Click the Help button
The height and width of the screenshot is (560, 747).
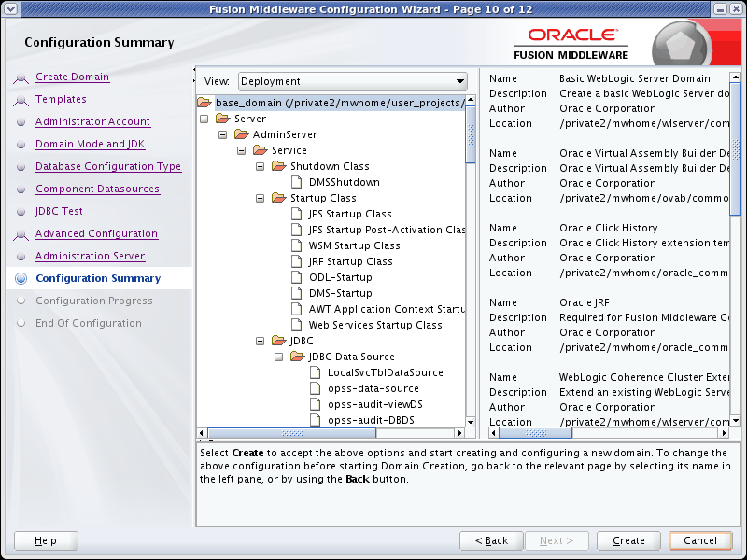click(46, 540)
